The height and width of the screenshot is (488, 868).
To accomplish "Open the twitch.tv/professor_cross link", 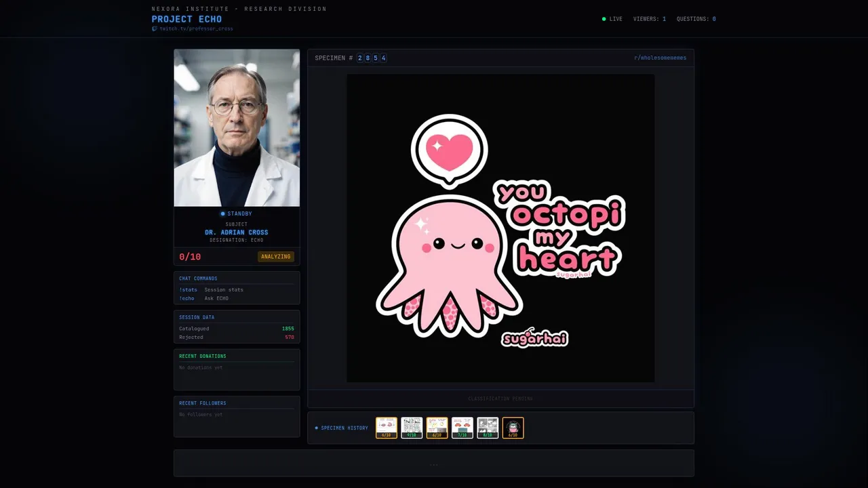I will click(x=196, y=28).
